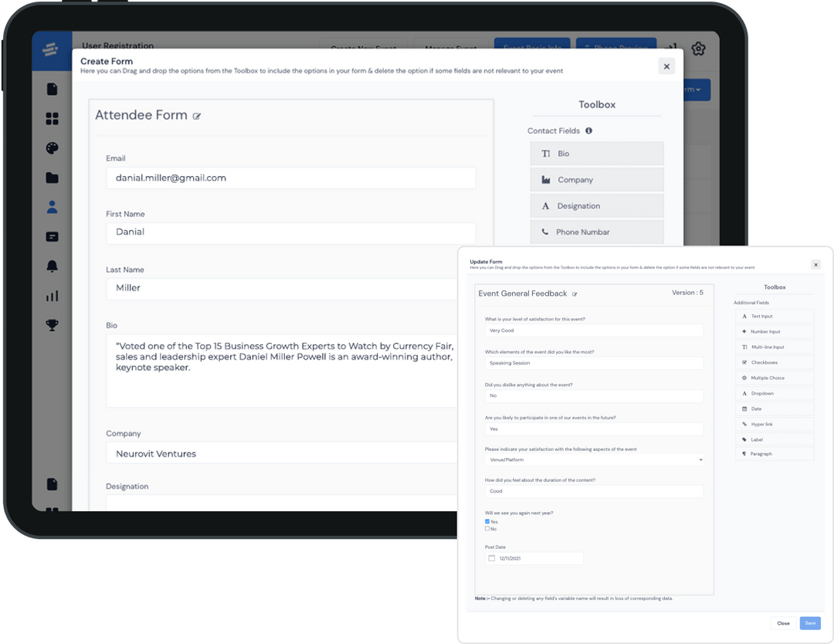Screen dimensions: 834x644
Task: Select Number Input in Update Form toolbox
Action: 775,332
